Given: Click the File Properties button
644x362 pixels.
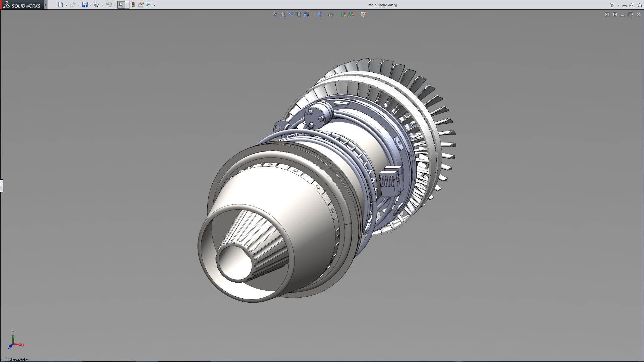Looking at the screenshot, I should pyautogui.click(x=141, y=5).
